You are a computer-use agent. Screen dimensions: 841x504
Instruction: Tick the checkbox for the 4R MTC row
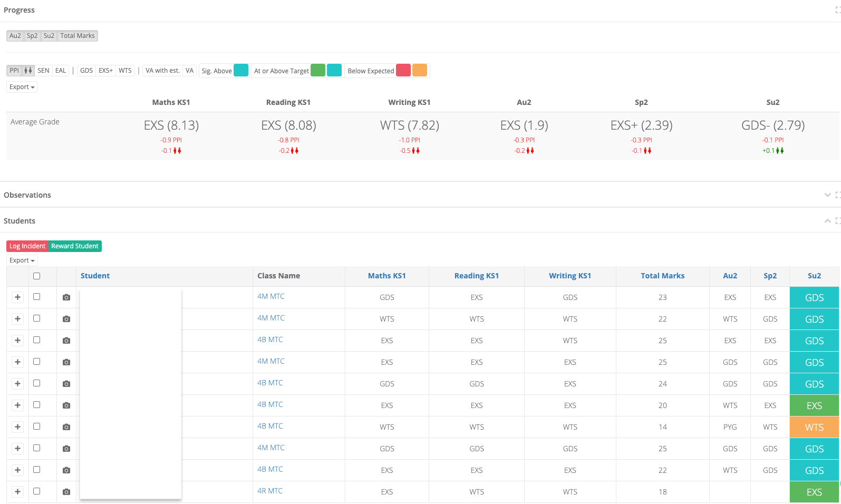point(36,491)
